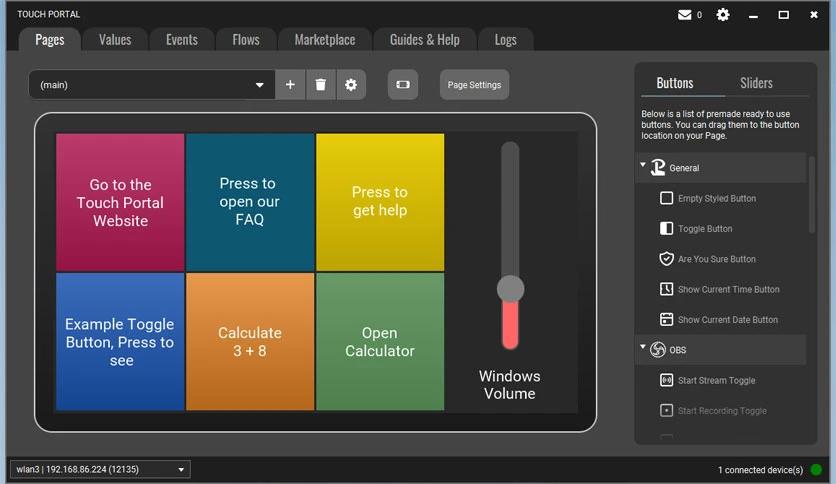Select the Show Current Time Button item
The image size is (836, 484).
tap(728, 290)
